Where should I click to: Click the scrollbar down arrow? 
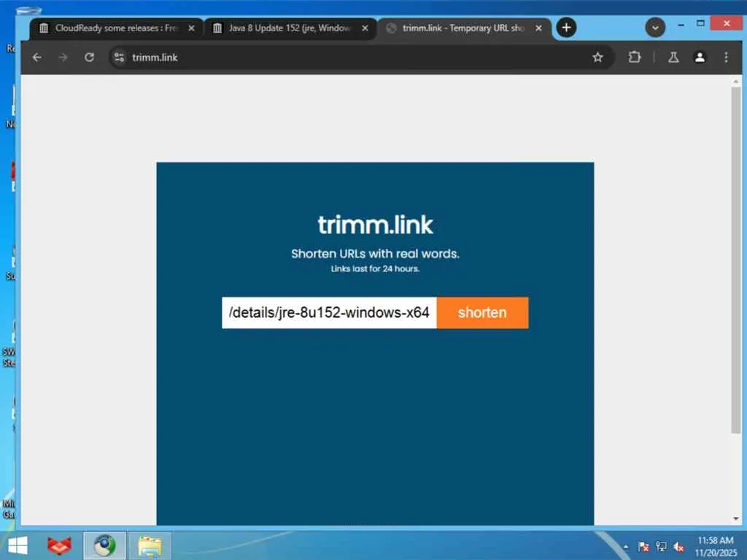click(736, 518)
